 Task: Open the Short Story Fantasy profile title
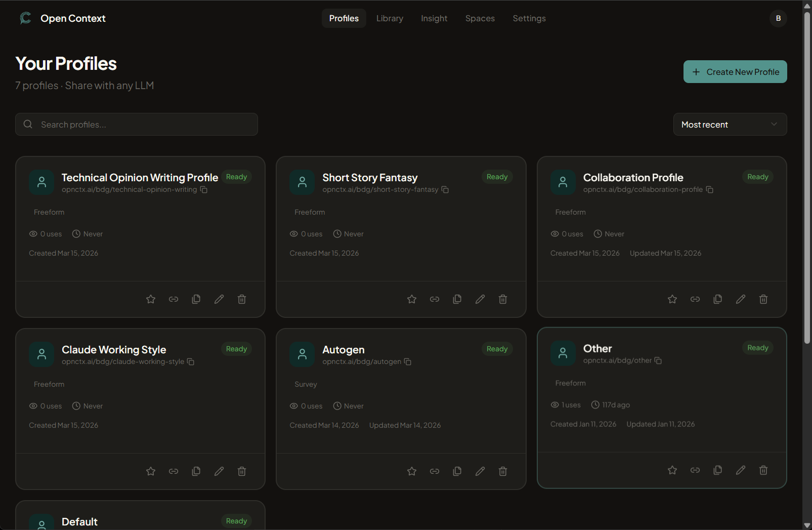pyautogui.click(x=370, y=178)
